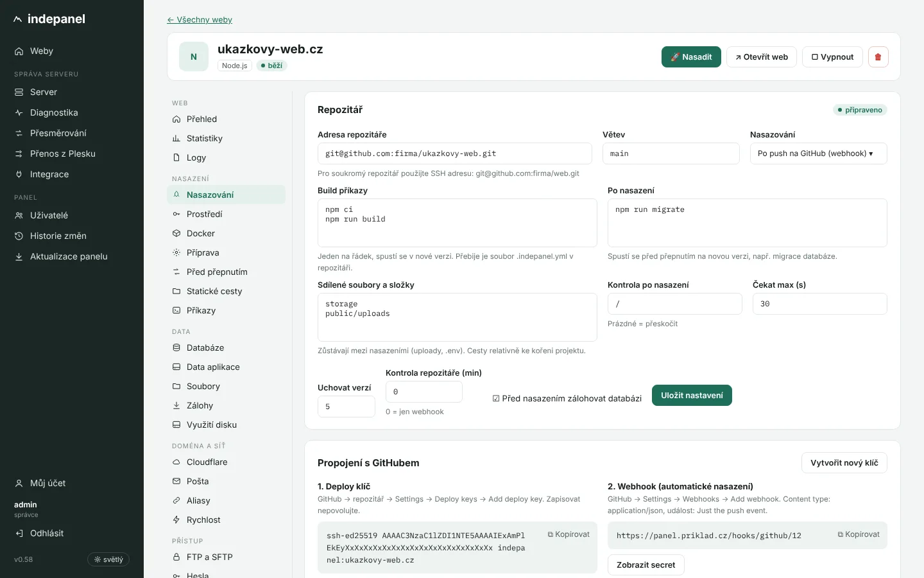Viewport: 924px width, 578px height.
Task: Open the Prostředí section
Action: tap(226, 215)
